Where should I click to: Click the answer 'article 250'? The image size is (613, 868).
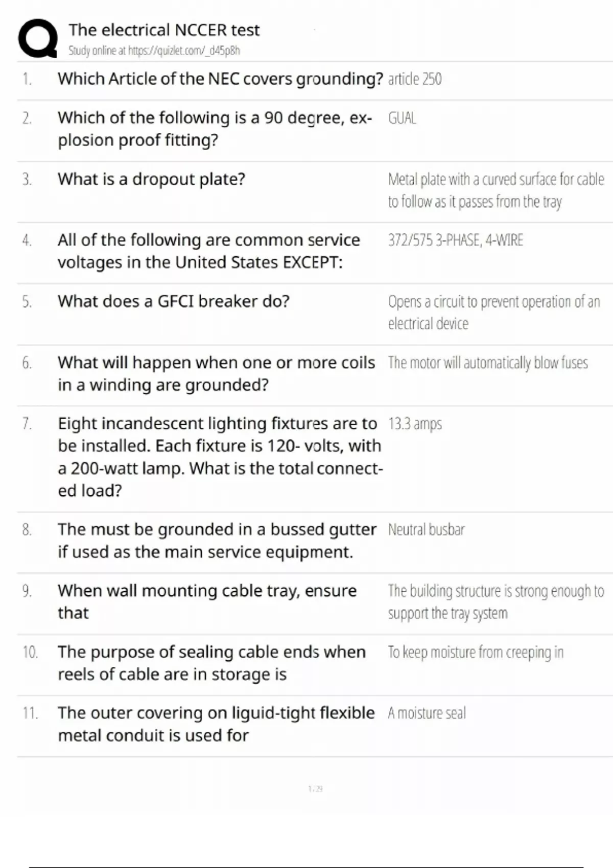pos(415,79)
